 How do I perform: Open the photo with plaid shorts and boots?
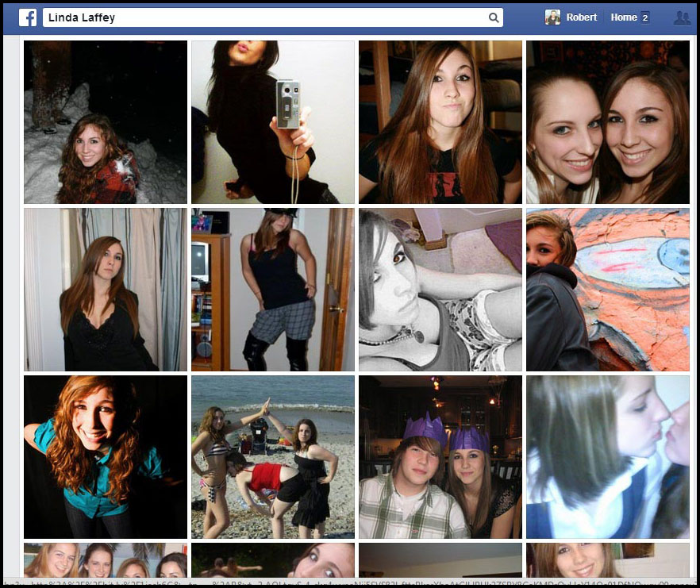point(273,290)
